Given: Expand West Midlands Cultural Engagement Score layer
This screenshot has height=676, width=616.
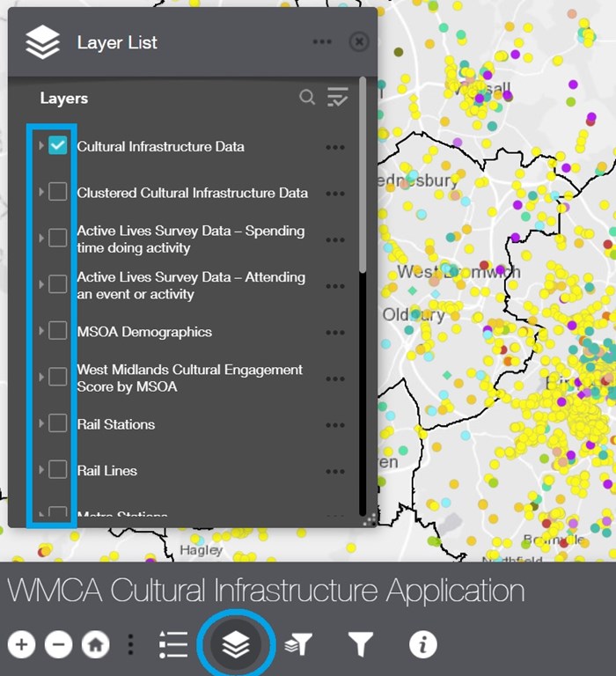Looking at the screenshot, I should click(40, 378).
